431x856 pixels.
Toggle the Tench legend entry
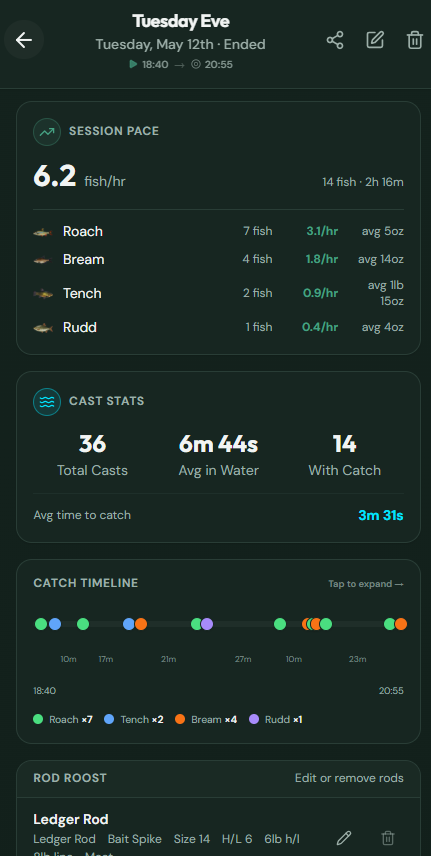134,720
